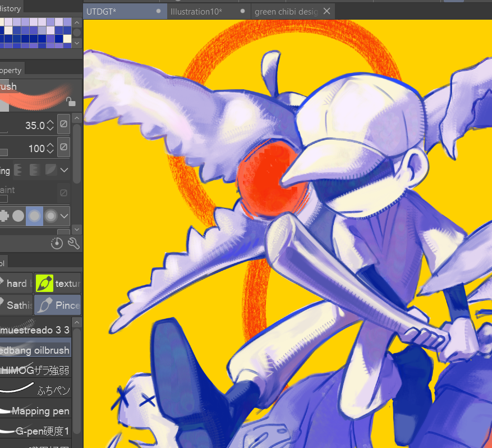
Task: Click the lime green brush icon of textur group
Action: [44, 283]
